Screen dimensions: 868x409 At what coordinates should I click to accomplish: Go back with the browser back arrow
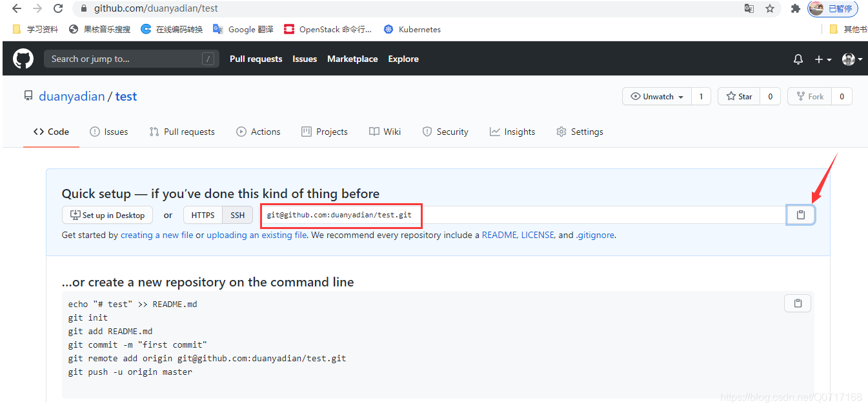tap(17, 9)
